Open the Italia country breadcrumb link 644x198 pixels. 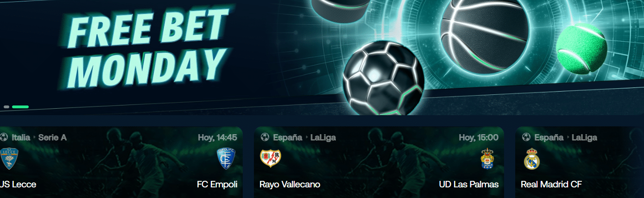point(21,137)
